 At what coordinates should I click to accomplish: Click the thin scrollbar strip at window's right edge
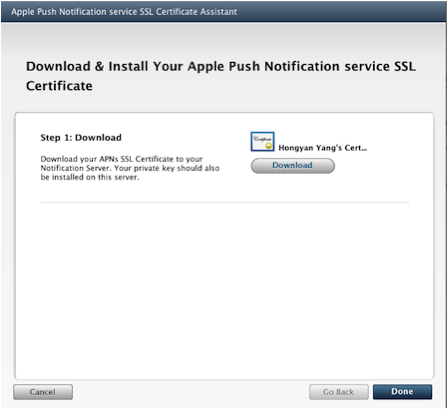coord(446,213)
